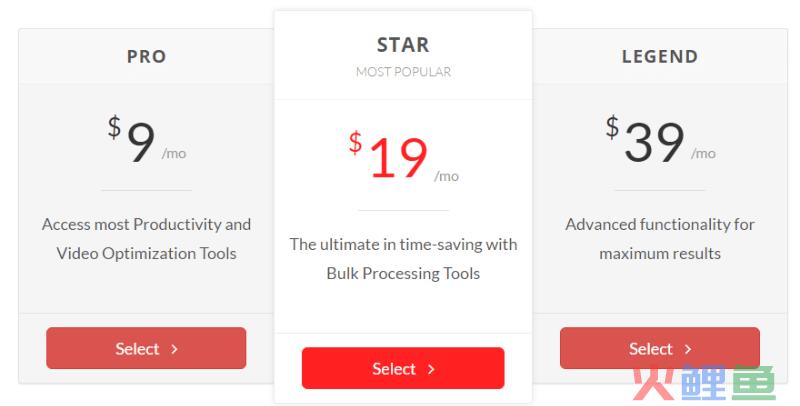The image size is (800, 406).
Task: Choose the STAR plan's bright red Select button
Action: coord(403,368)
